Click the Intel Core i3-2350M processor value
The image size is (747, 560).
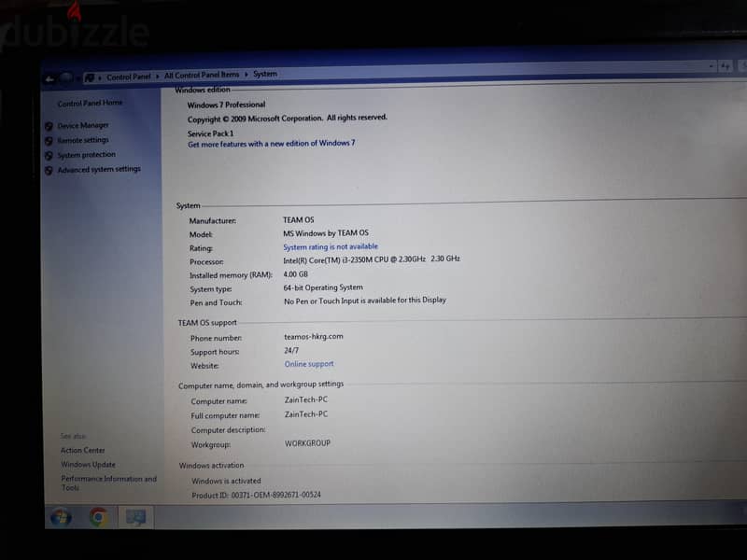point(371,259)
